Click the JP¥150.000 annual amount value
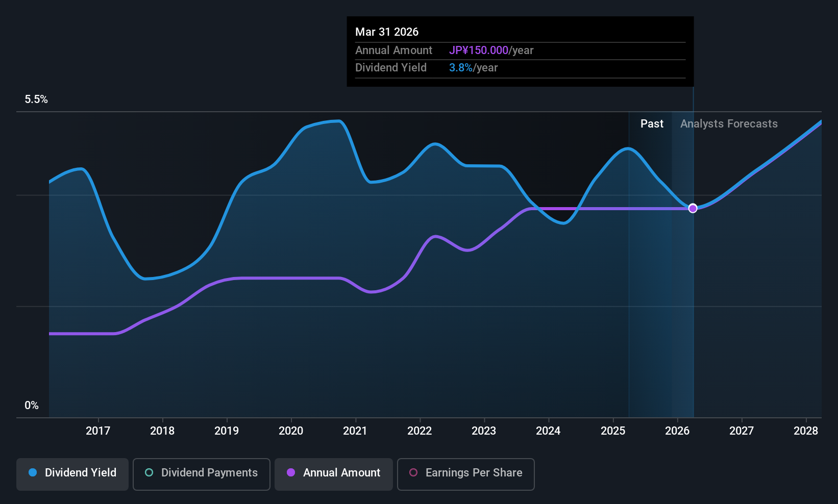This screenshot has width=838, height=504. [478, 51]
